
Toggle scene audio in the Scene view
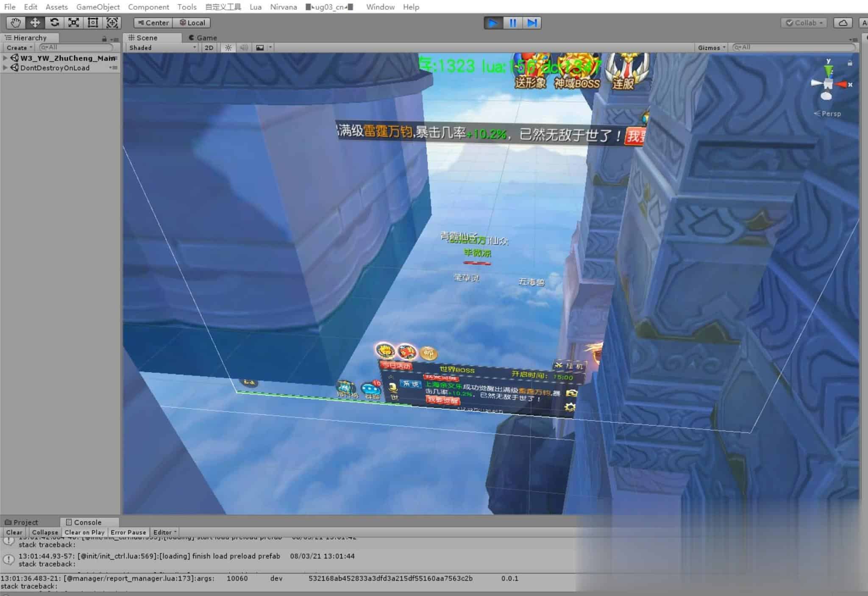pyautogui.click(x=244, y=47)
